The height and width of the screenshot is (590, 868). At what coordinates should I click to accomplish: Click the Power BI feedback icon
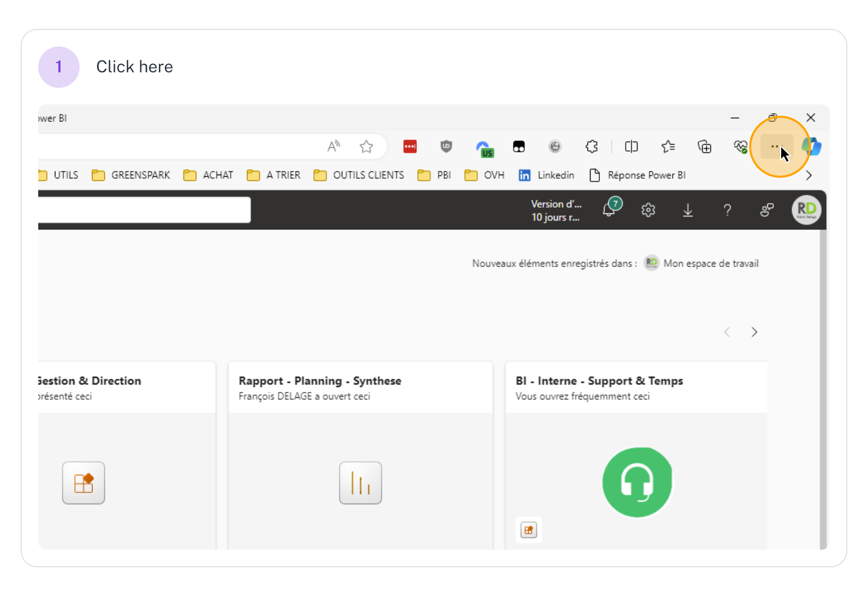pos(767,210)
